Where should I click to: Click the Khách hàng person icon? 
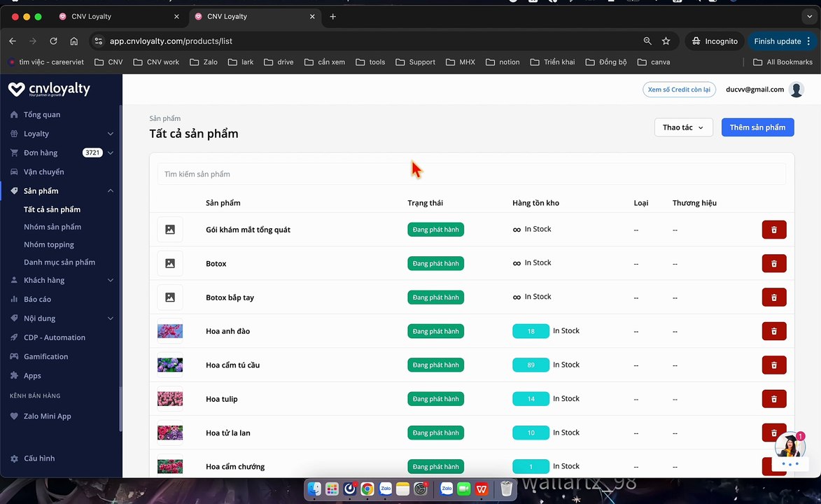click(14, 280)
